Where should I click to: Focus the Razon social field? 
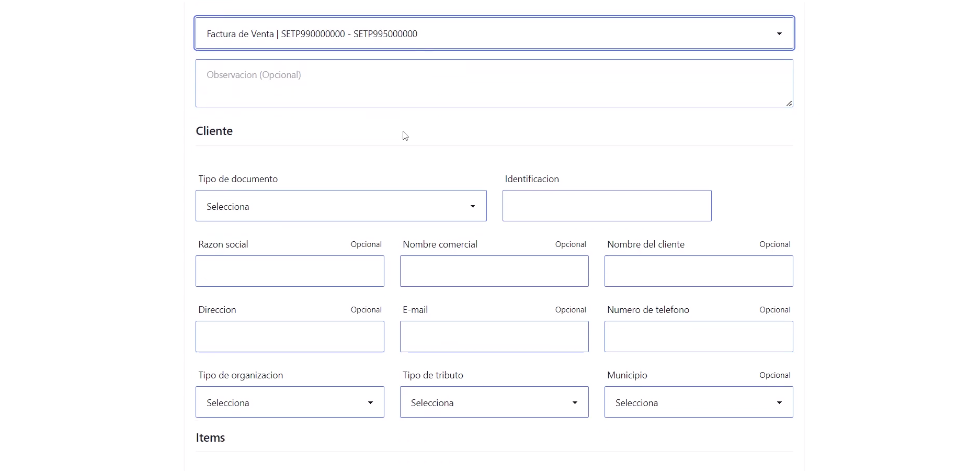(290, 271)
